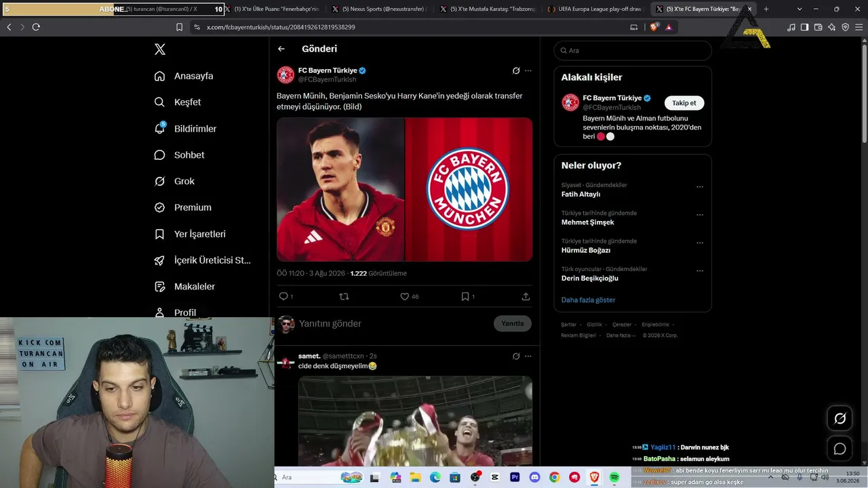Image resolution: width=868 pixels, height=488 pixels.
Task: Open more options for Derin Beşikçioğlu trend
Action: point(700,270)
